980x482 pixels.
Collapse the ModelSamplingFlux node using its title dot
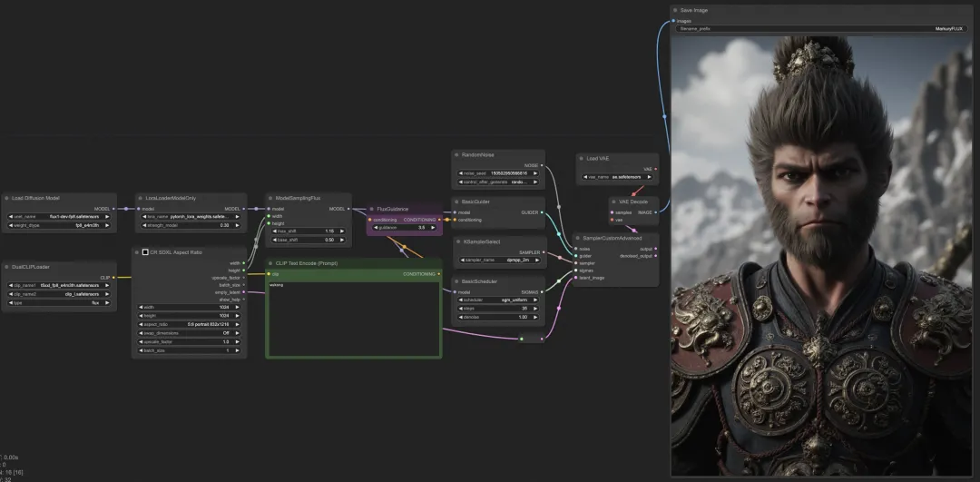tap(270, 198)
